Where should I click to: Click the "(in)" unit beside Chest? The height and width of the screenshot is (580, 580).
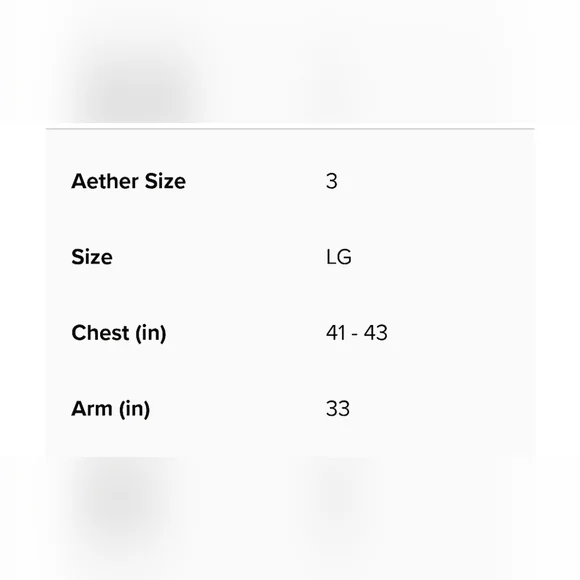(151, 333)
